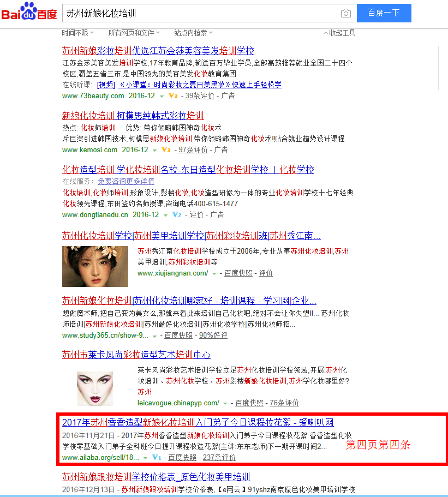Click 免费咨询更多详情 online service link
Viewport: 448px width, 497px height.
click(x=126, y=181)
